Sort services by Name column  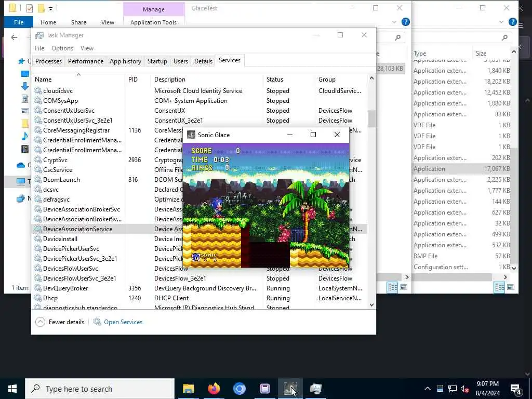point(79,79)
